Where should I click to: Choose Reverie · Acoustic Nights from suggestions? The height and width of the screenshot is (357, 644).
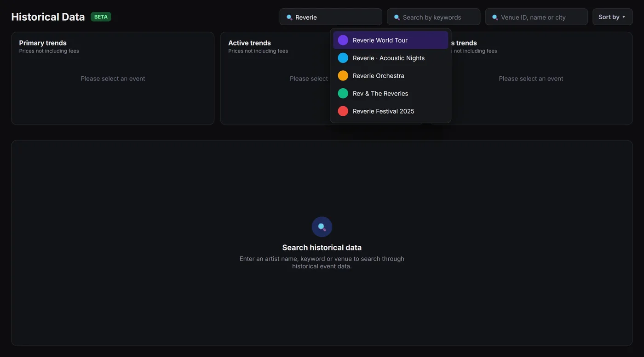tap(391, 58)
